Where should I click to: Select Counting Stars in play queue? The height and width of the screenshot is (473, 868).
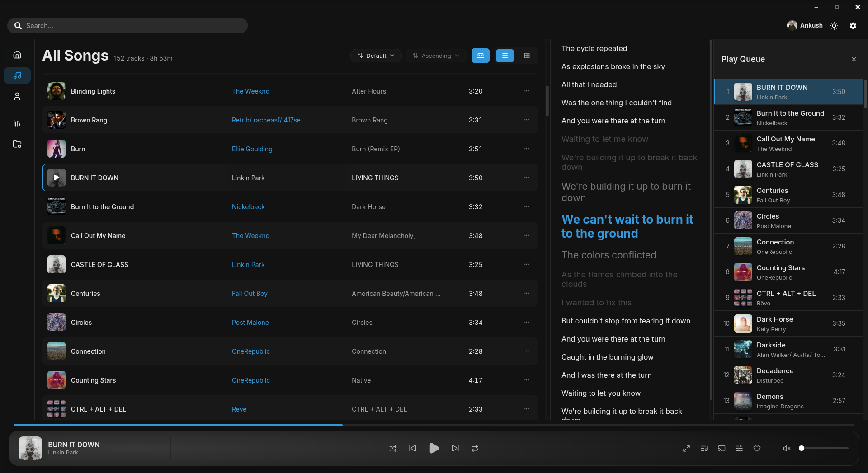tap(788, 272)
